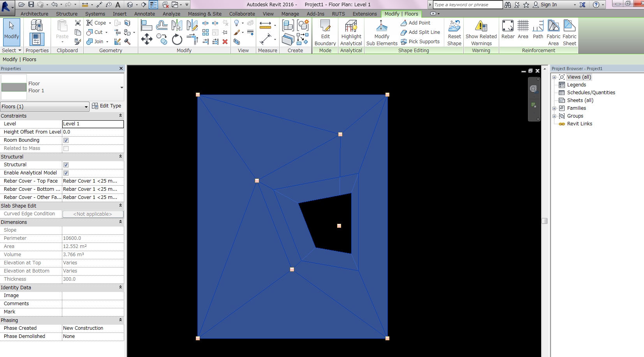Click the Open folder icon
The height and width of the screenshot is (357, 644).
pos(21,5)
